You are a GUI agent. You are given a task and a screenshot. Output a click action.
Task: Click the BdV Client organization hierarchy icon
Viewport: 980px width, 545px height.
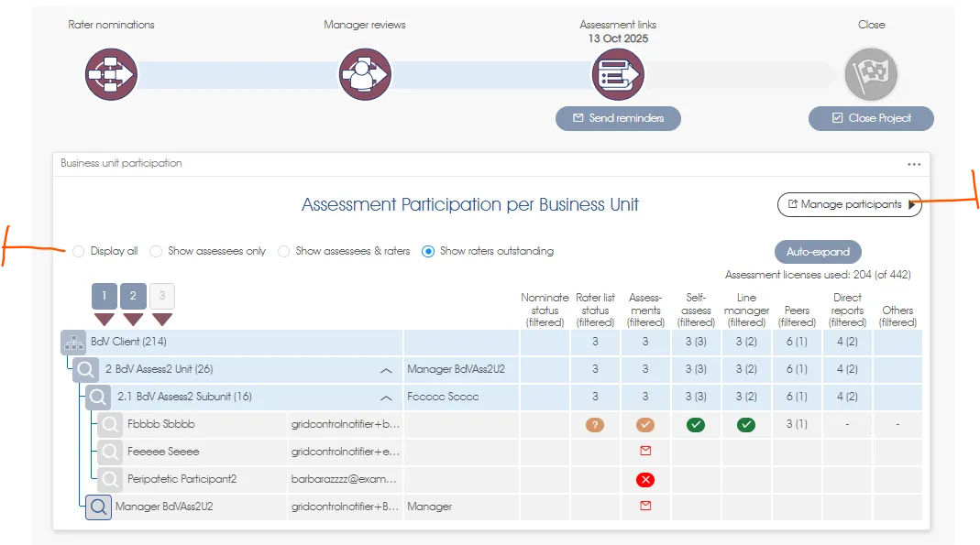(73, 343)
